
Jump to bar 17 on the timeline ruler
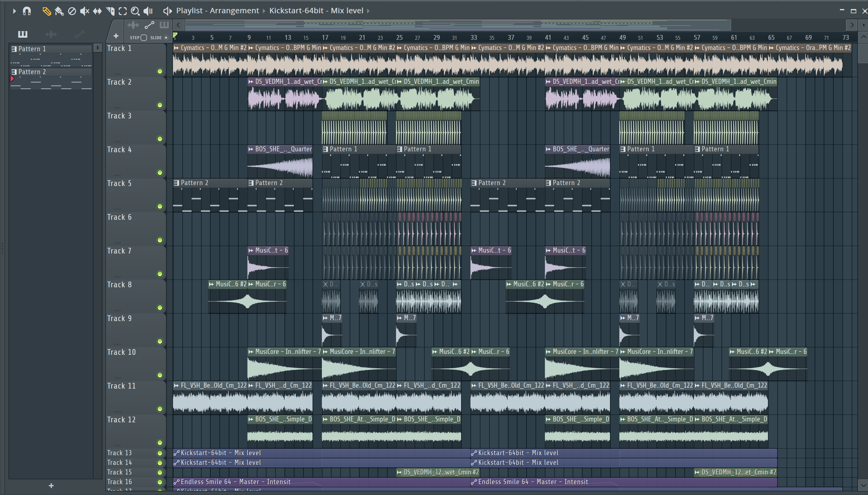[x=325, y=37]
